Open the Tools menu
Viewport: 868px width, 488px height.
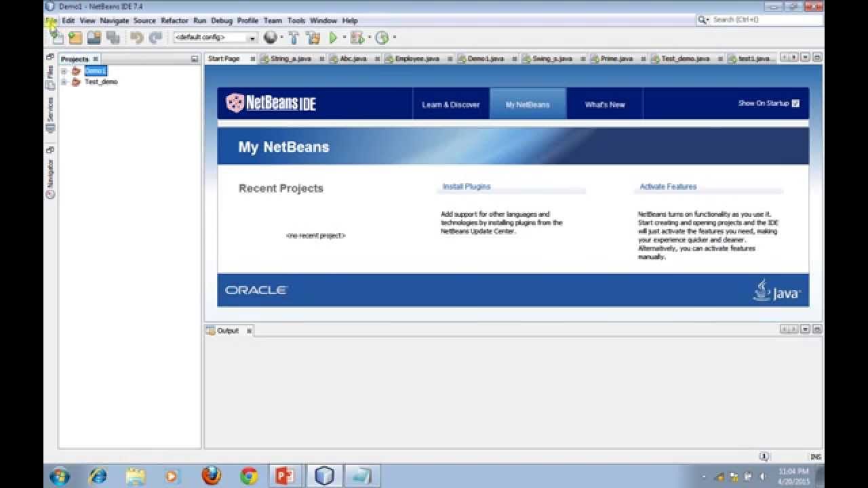click(296, 20)
